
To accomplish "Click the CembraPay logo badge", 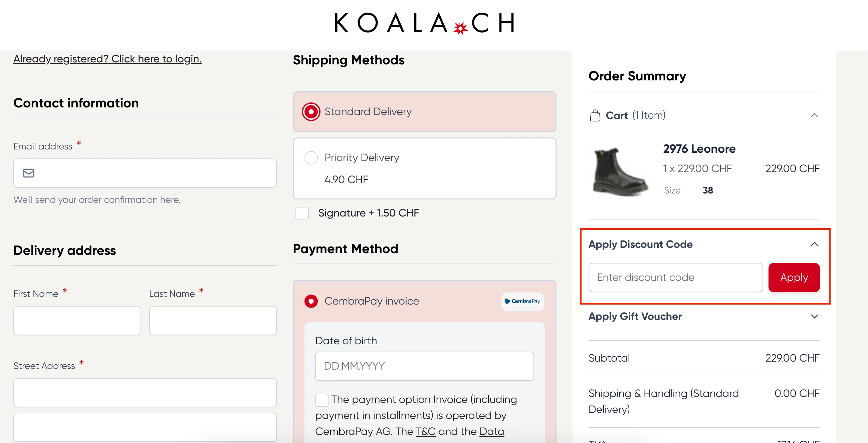I will coord(522,301).
